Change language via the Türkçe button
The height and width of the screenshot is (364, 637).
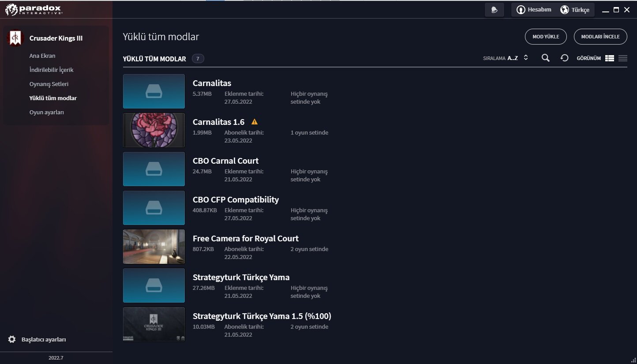575,10
